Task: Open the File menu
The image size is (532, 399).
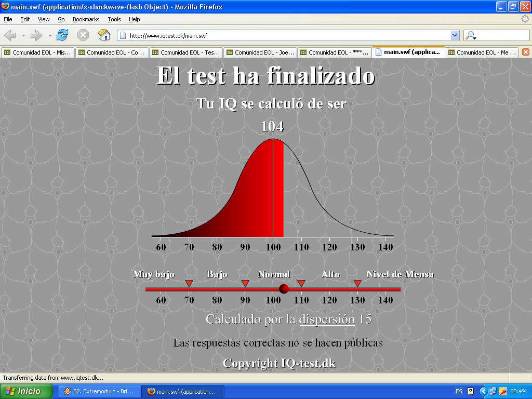Action: [8, 19]
